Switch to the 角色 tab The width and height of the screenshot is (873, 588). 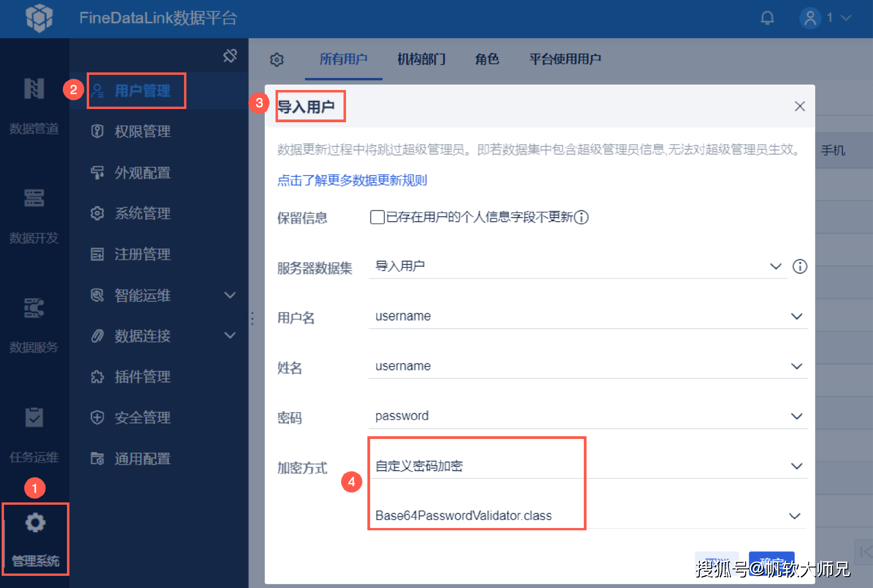[x=487, y=59]
